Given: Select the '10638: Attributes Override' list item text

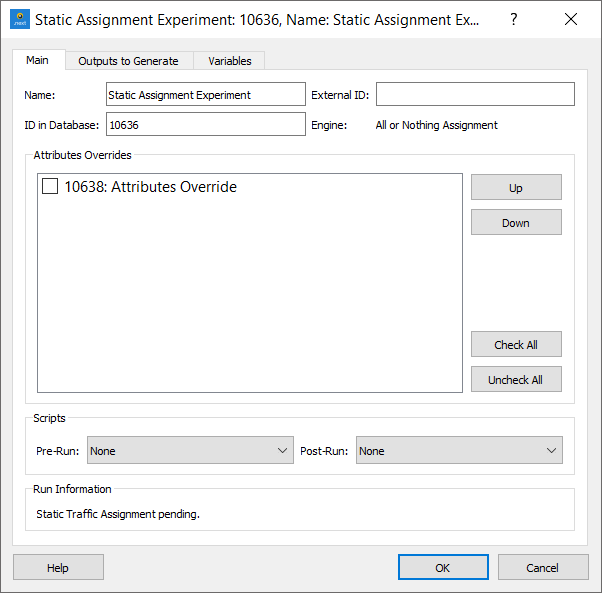Looking at the screenshot, I should [150, 186].
